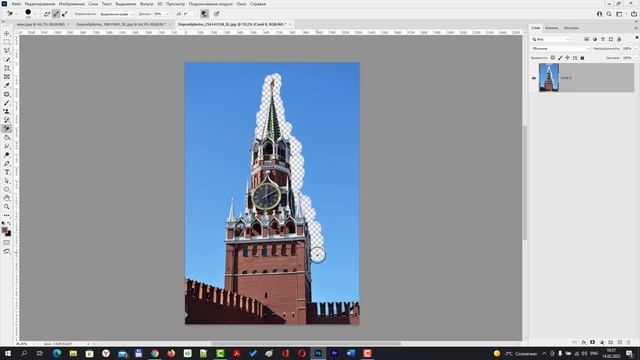
Task: Select the Background Eraser tool
Action: coord(7,129)
